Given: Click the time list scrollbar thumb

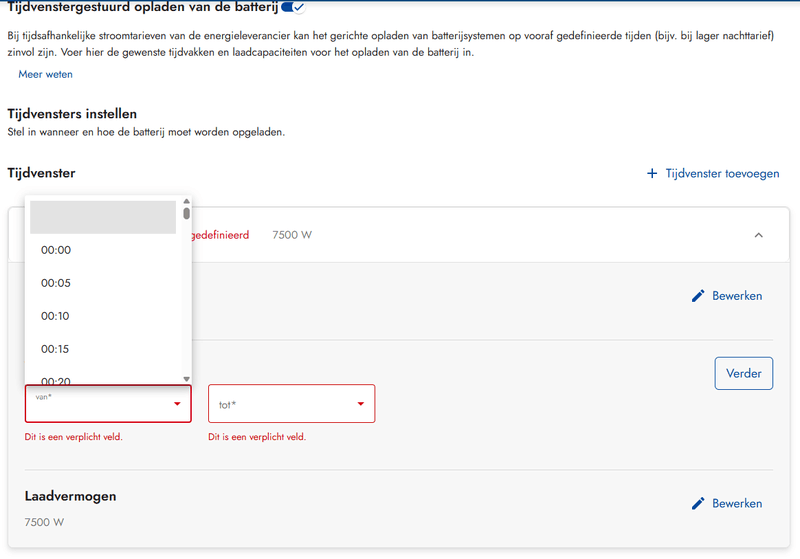Looking at the screenshot, I should 186,213.
